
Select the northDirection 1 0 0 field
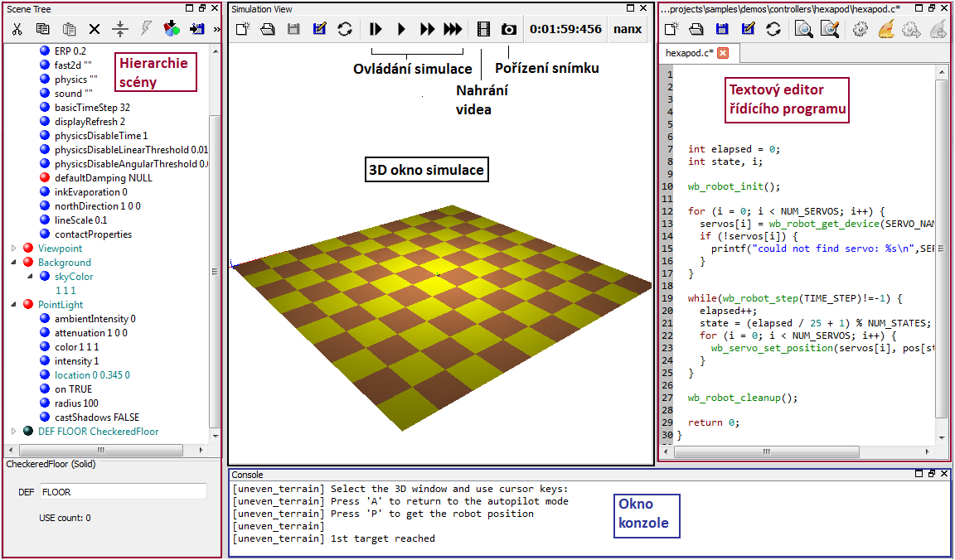pos(98,206)
